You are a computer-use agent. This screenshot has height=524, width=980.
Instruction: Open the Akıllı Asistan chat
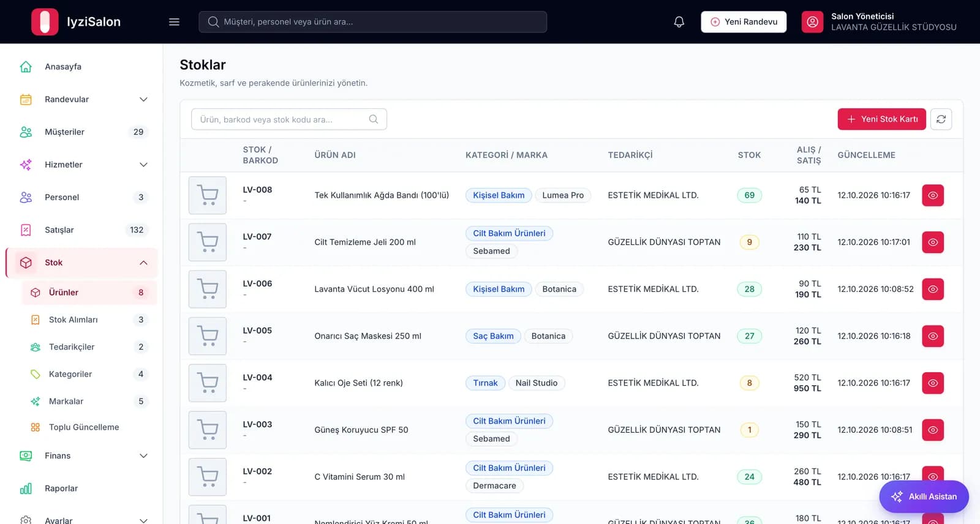924,496
